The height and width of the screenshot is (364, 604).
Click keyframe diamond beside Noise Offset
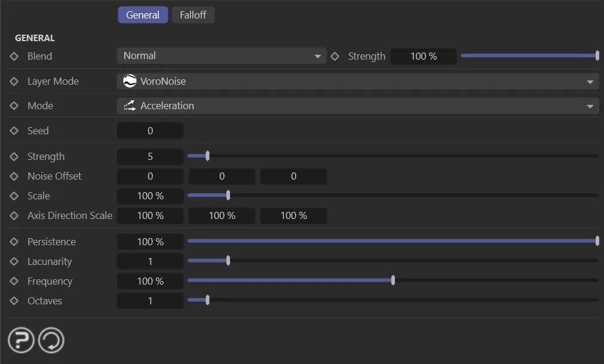pyautogui.click(x=14, y=176)
